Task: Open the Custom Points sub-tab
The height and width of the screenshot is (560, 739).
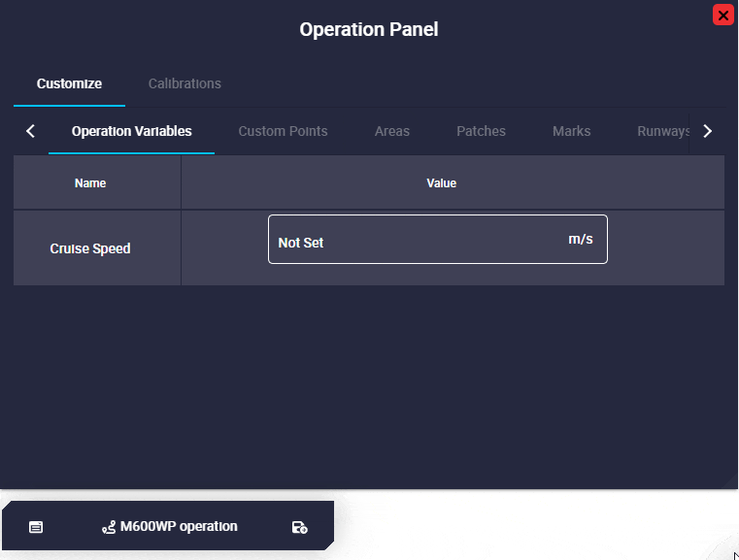Action: (283, 131)
